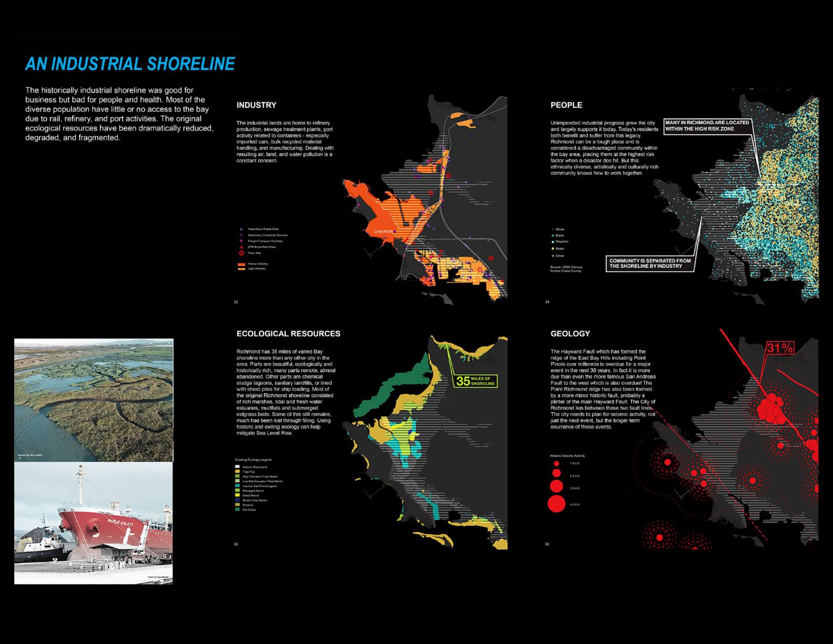
Task: Click the 31% red callout label
Action: (780, 348)
